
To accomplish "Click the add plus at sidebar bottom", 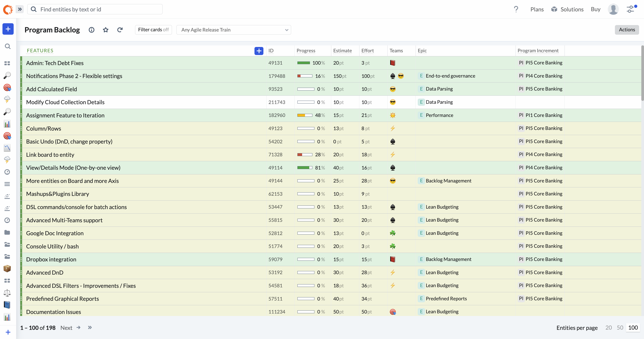I will pyautogui.click(x=8, y=332).
